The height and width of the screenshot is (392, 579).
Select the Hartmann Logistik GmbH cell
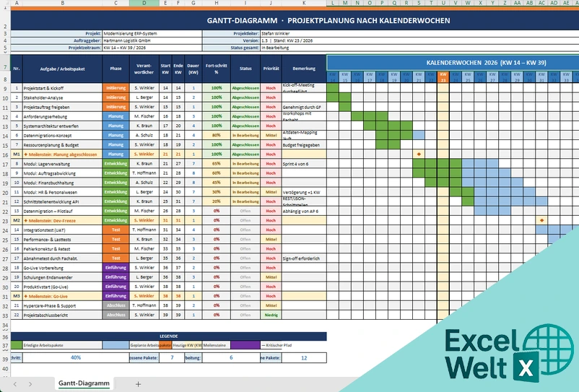(152, 40)
